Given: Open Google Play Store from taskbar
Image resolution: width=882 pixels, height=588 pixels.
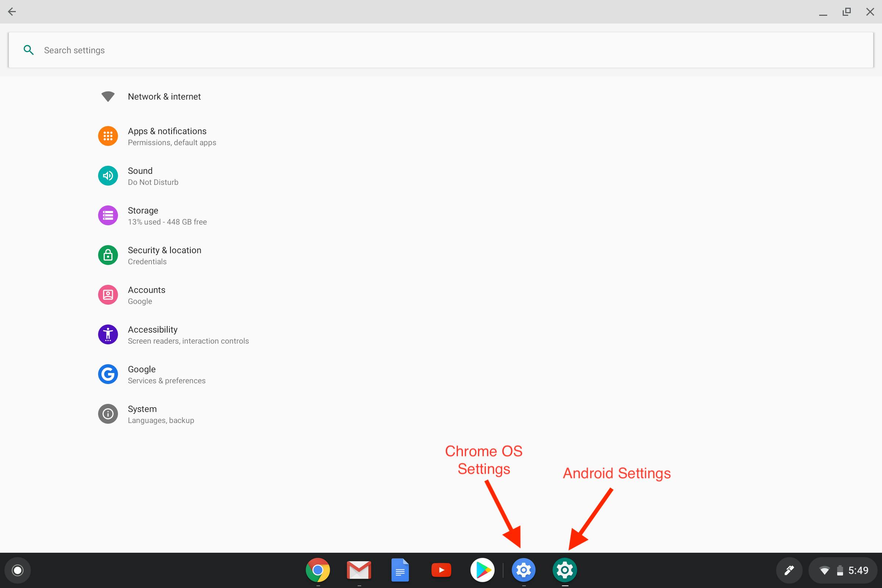Looking at the screenshot, I should point(482,570).
